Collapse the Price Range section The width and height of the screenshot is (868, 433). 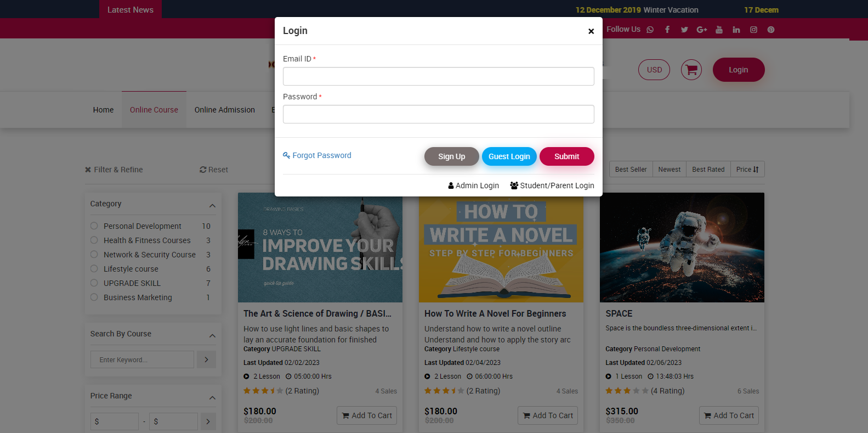212,398
